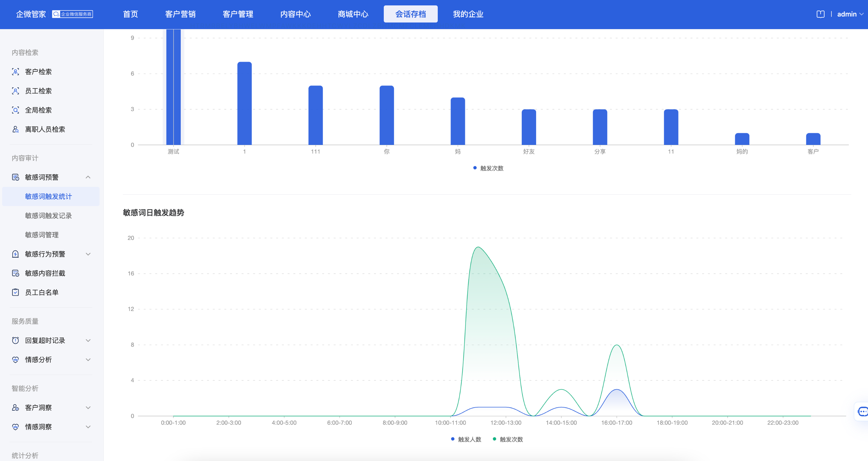Select 敏感词触发统计 submenu item

51,196
